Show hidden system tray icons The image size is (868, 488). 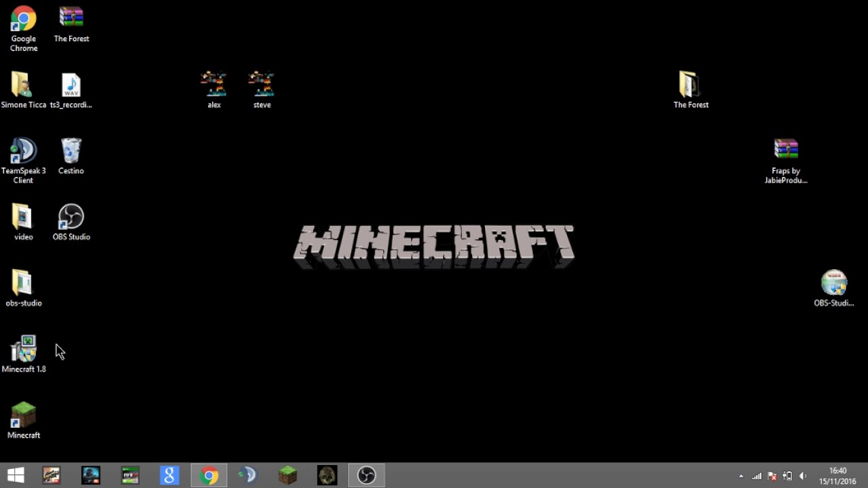[741, 476]
